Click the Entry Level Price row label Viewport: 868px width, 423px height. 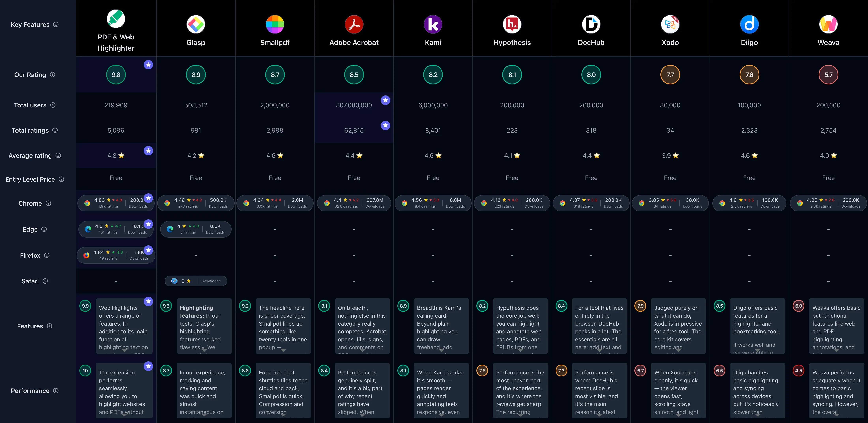30,179
